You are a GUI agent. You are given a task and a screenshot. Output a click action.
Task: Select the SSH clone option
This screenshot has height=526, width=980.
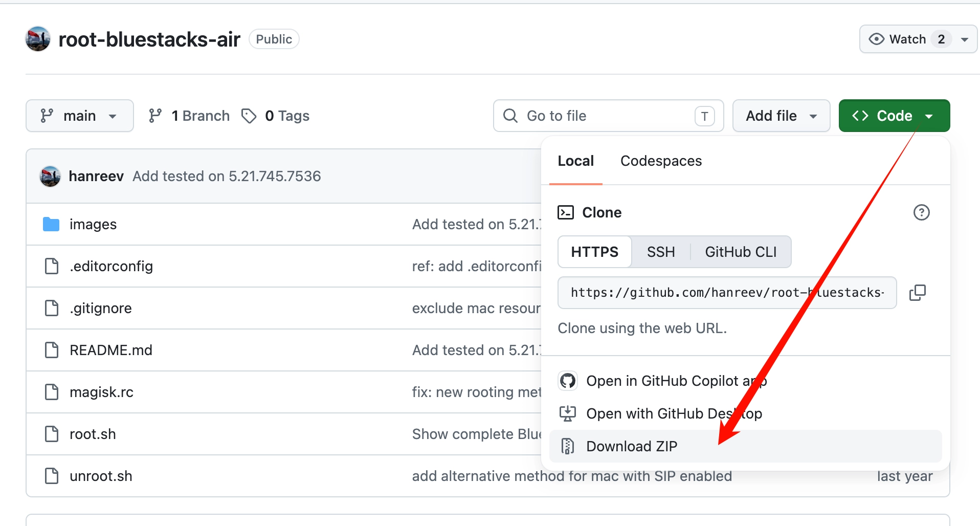pos(661,252)
